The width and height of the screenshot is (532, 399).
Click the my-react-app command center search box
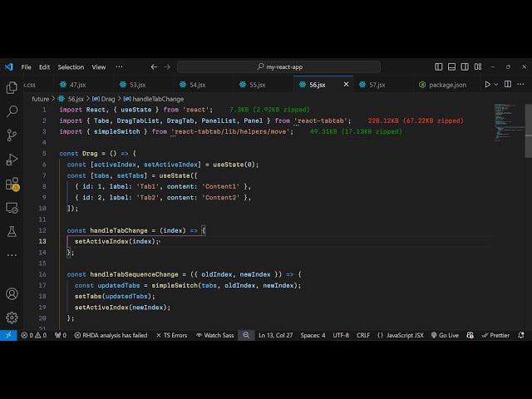(281, 66)
